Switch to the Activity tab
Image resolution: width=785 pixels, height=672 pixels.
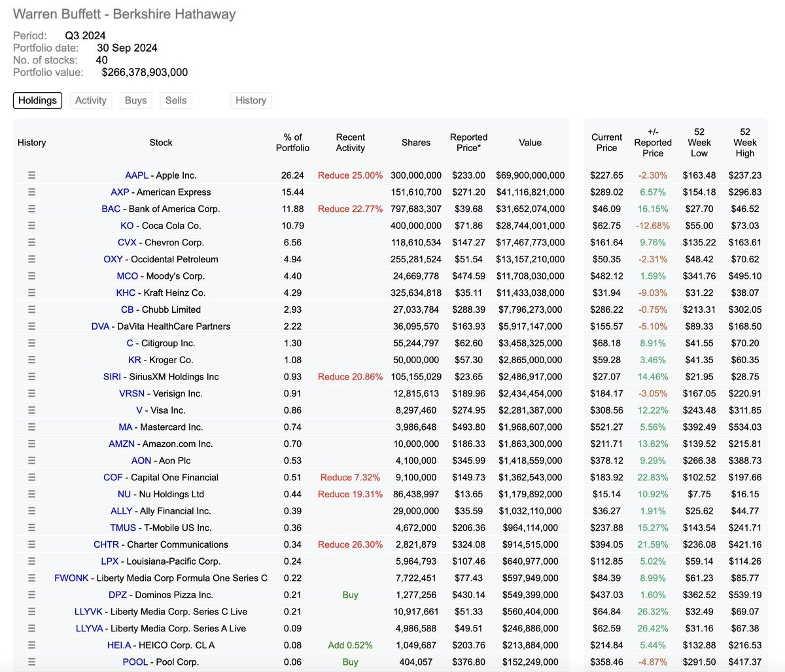tap(91, 100)
